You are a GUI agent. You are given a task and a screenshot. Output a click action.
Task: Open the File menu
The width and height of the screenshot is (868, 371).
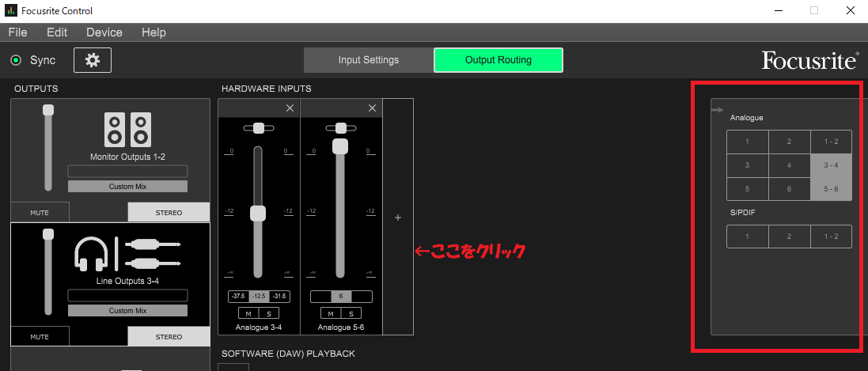click(17, 32)
